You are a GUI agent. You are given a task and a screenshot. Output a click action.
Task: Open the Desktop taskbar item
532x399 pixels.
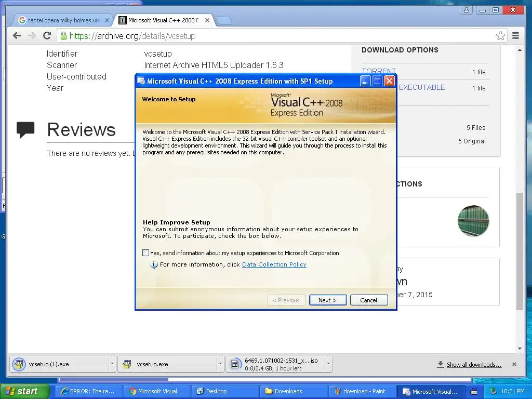(224, 391)
